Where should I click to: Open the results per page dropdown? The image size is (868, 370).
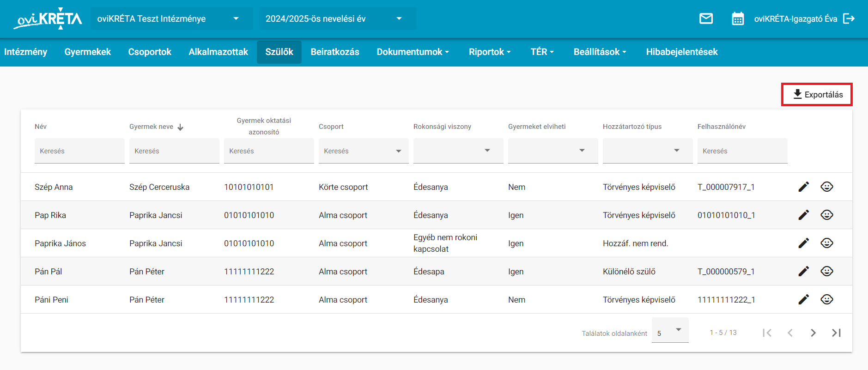point(670,330)
